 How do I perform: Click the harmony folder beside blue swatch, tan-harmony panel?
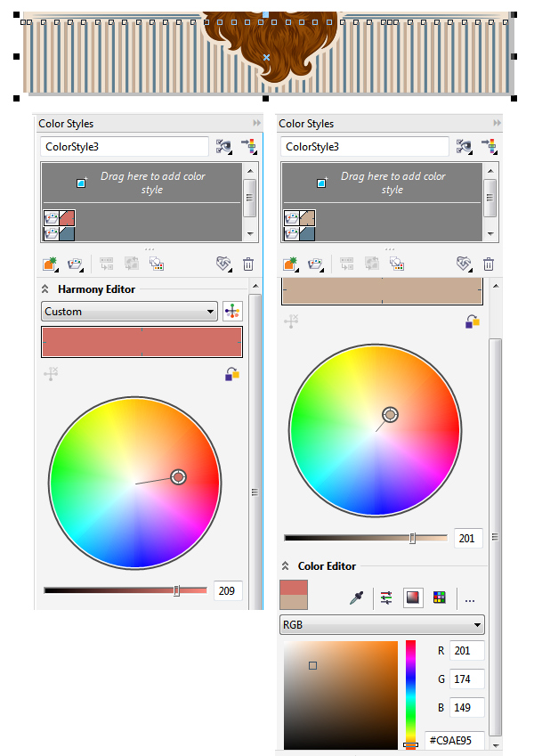tap(292, 234)
